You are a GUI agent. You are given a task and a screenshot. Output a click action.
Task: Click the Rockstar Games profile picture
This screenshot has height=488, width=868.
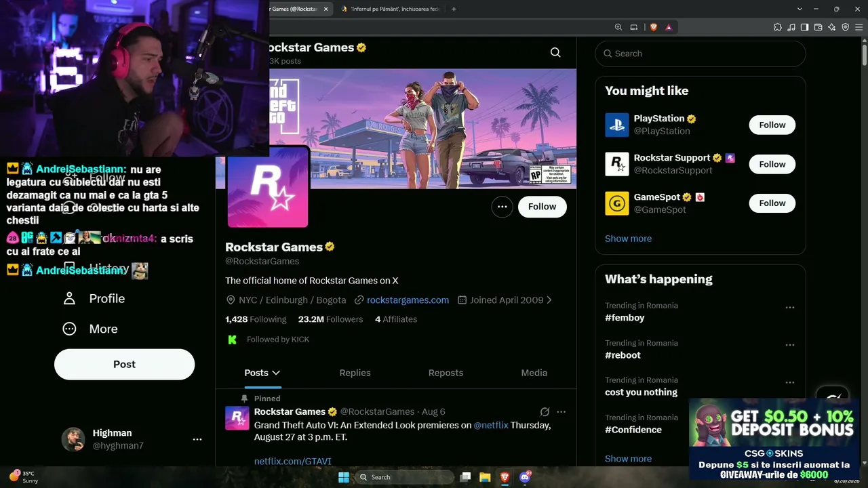(268, 187)
